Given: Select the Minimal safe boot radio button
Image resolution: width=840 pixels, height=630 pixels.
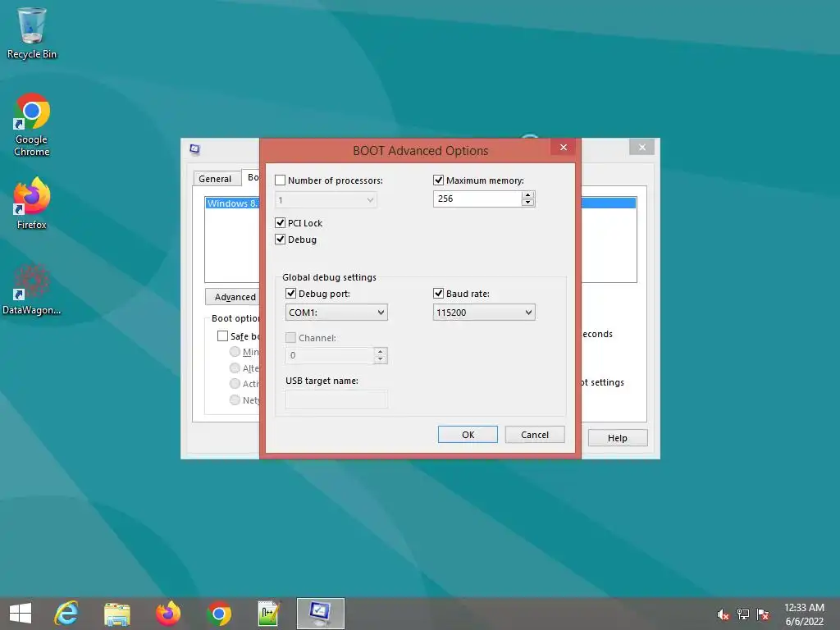Looking at the screenshot, I should (235, 351).
